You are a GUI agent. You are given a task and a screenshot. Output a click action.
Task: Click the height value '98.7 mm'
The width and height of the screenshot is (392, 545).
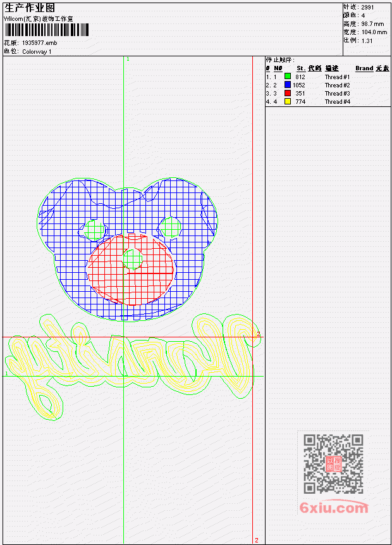[372, 24]
